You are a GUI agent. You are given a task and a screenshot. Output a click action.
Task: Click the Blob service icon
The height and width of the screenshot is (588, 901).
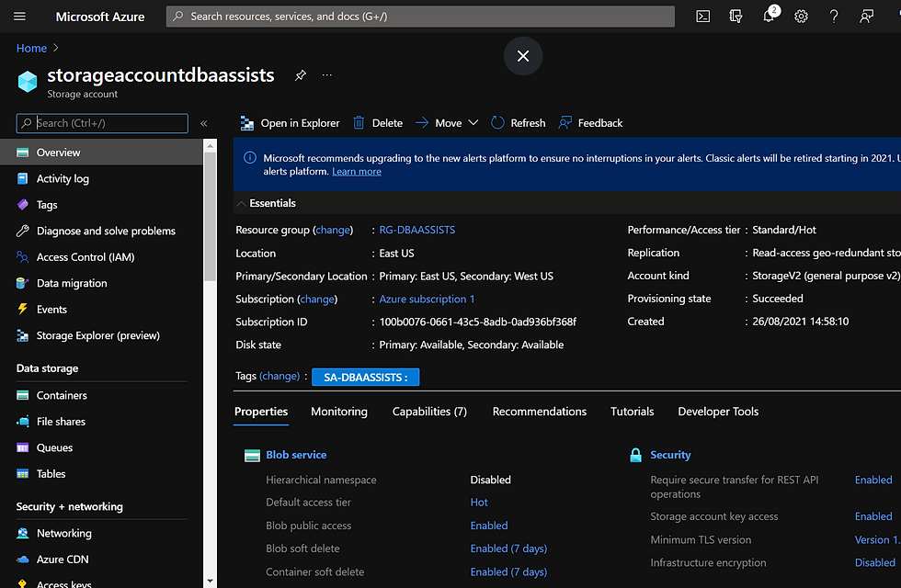pos(252,456)
